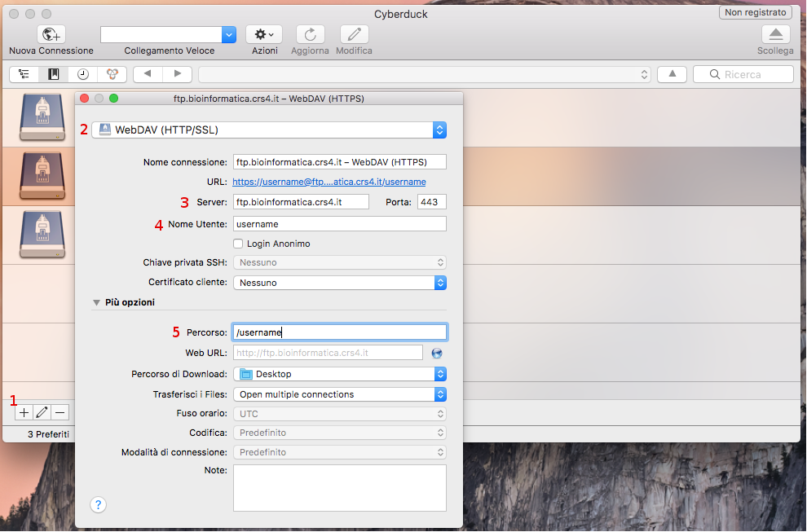The height and width of the screenshot is (532, 807).
Task: Open the WebDAV (HTTP/SSL) protocol dropdown
Action: [269, 130]
